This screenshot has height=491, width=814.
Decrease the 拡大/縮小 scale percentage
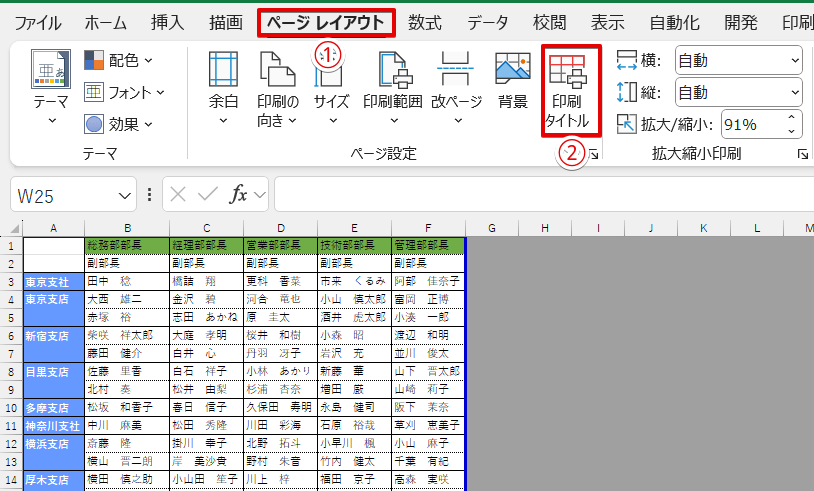click(x=791, y=131)
